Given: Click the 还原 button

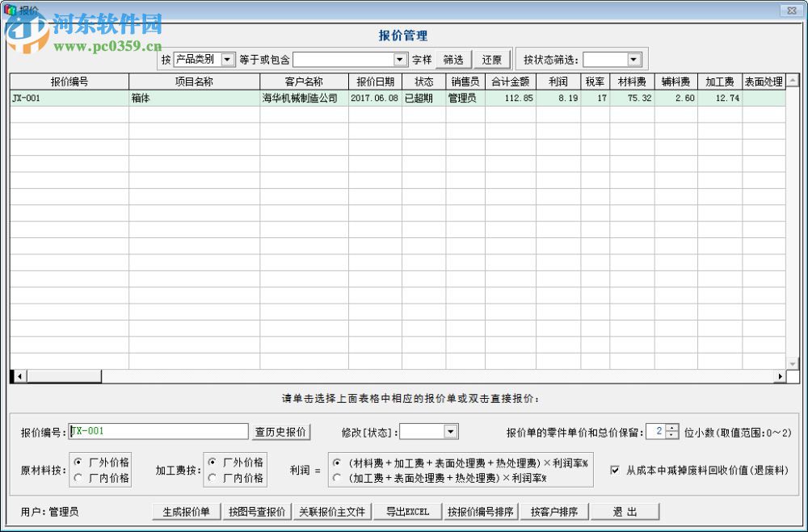Looking at the screenshot, I should coord(492,59).
